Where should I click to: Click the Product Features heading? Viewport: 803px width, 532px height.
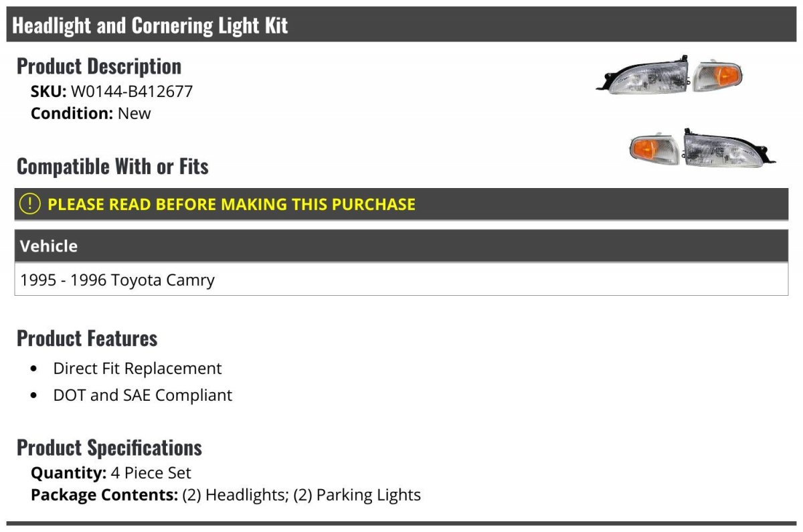coord(87,338)
